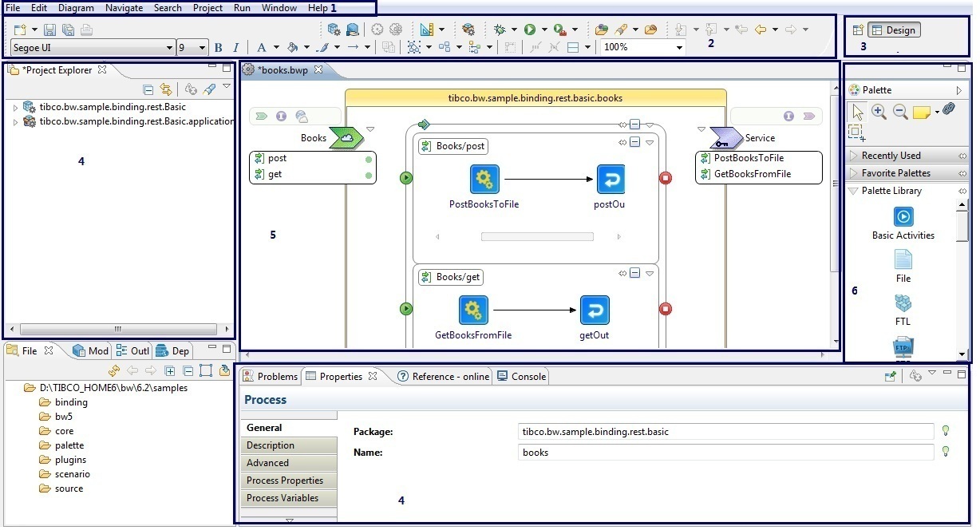Collapse all nodes in Project Explorer
Screen dimensions: 980x530
(148, 89)
